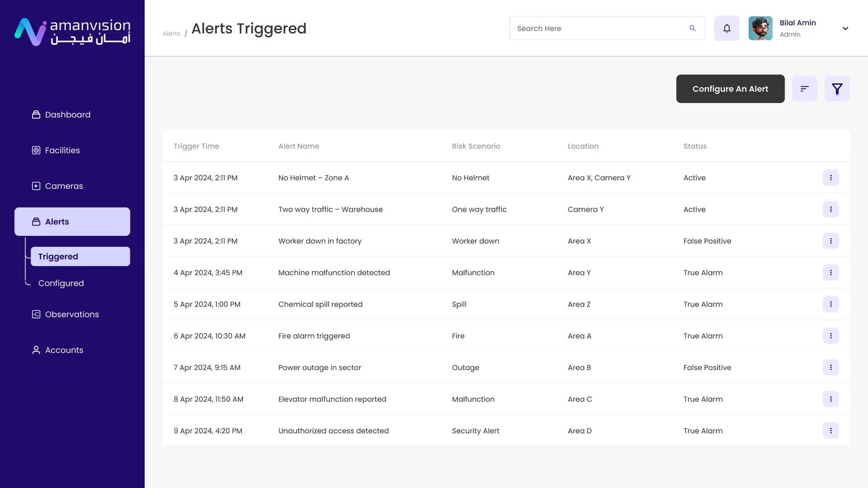Open notifications bell
The image size is (868, 488).
click(727, 28)
